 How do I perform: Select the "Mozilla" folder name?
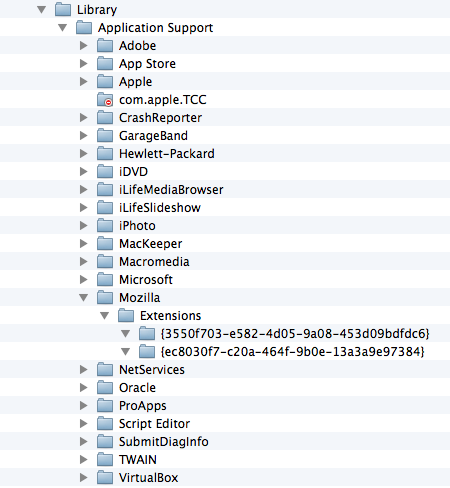click(x=140, y=298)
